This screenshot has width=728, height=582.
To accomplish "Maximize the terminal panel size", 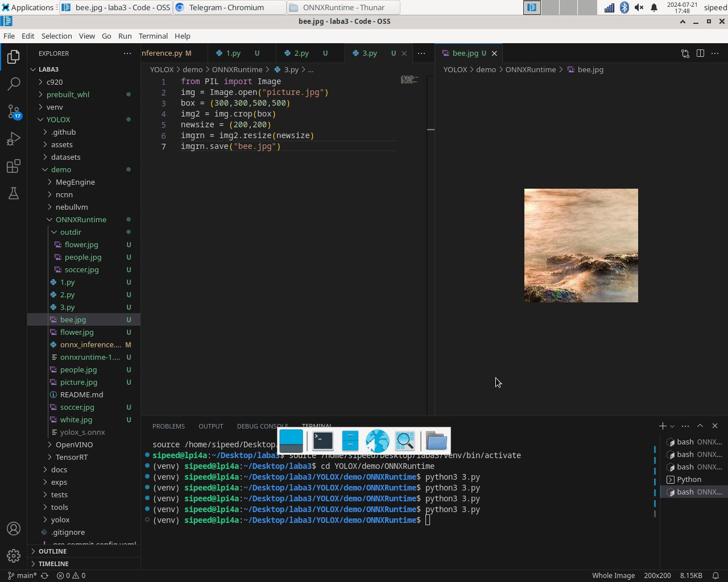I will (x=700, y=426).
